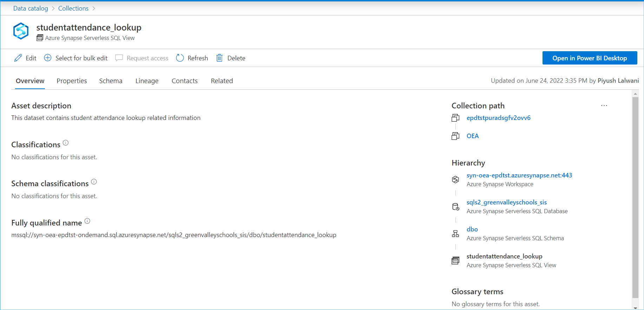Click the Request access chat icon
644x310 pixels.
pos(119,58)
